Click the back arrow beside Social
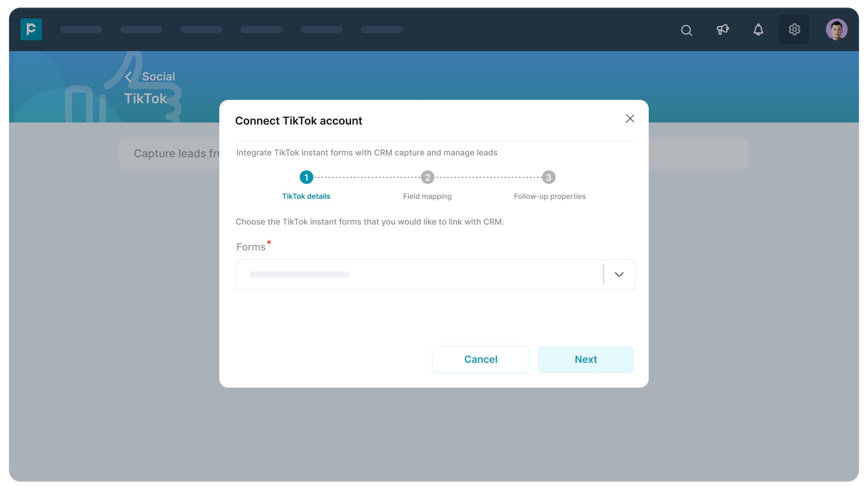This screenshot has width=868, height=488. click(x=128, y=77)
